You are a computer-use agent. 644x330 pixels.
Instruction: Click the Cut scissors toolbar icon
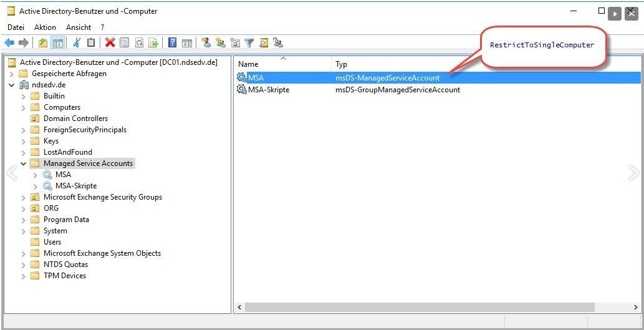[x=77, y=42]
